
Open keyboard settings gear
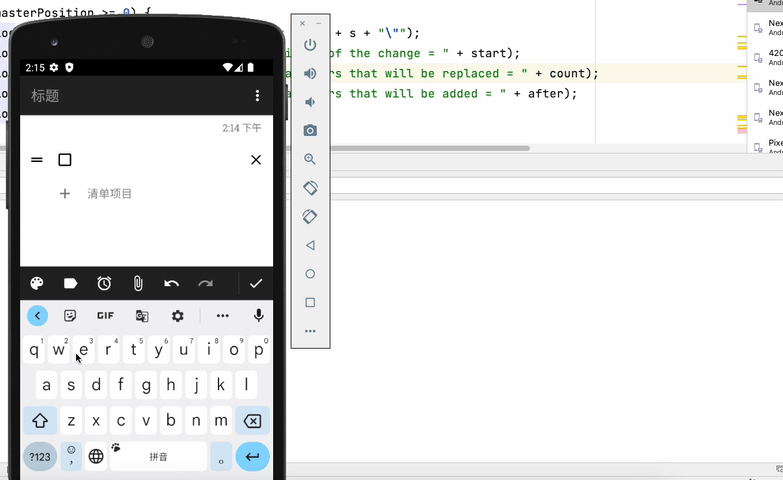tap(178, 316)
